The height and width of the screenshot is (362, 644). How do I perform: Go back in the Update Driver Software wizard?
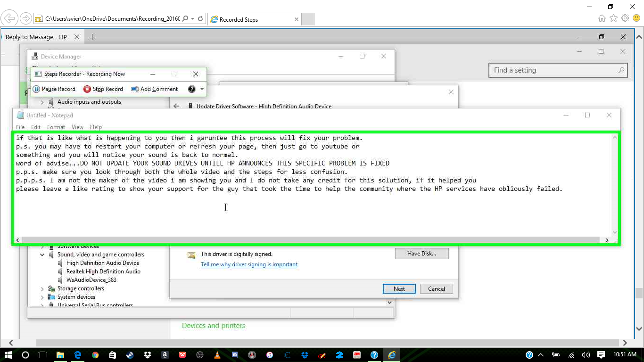tap(176, 106)
